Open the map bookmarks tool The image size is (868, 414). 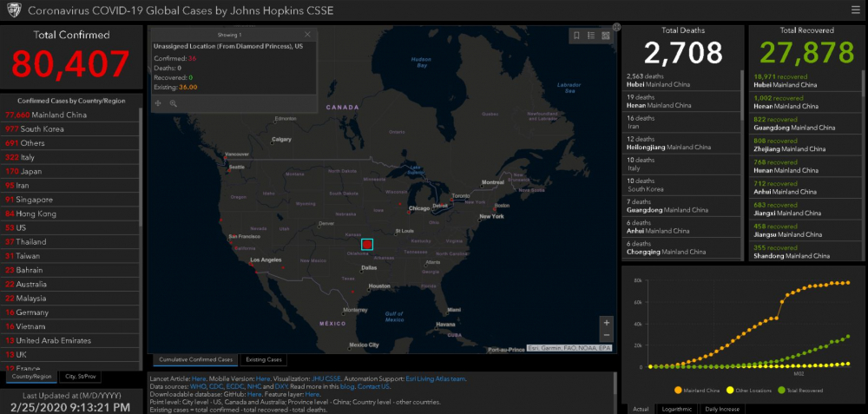click(x=576, y=36)
